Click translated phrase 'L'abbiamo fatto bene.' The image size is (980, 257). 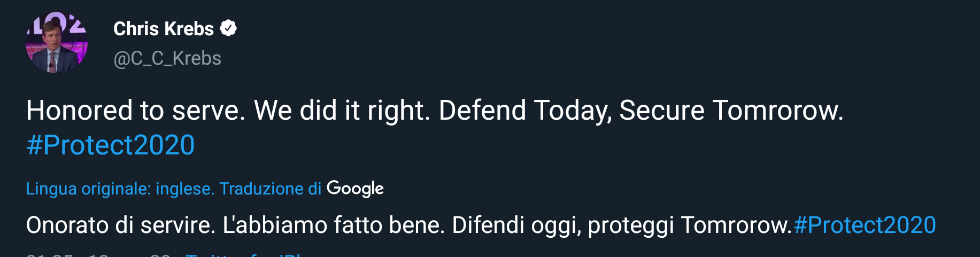(334, 225)
